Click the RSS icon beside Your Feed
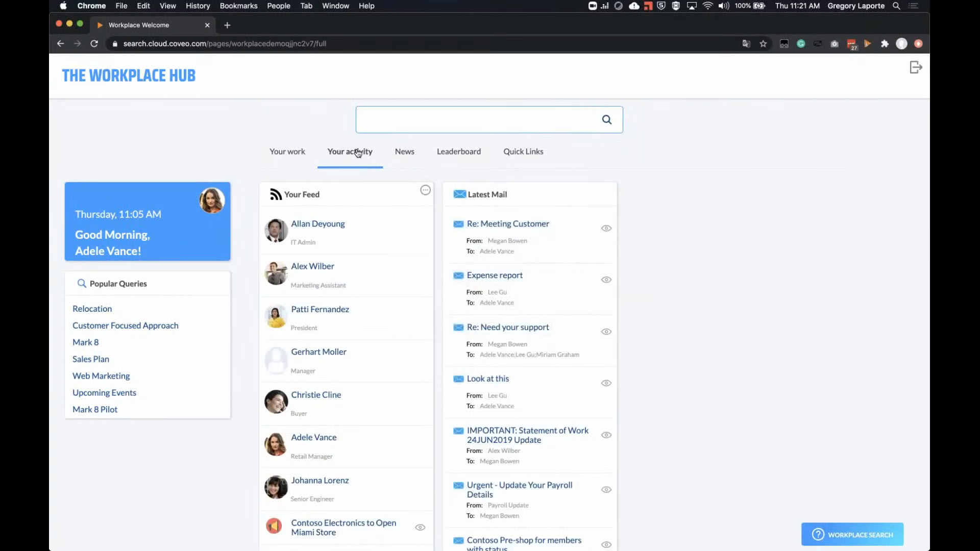The image size is (980, 551). [276, 194]
